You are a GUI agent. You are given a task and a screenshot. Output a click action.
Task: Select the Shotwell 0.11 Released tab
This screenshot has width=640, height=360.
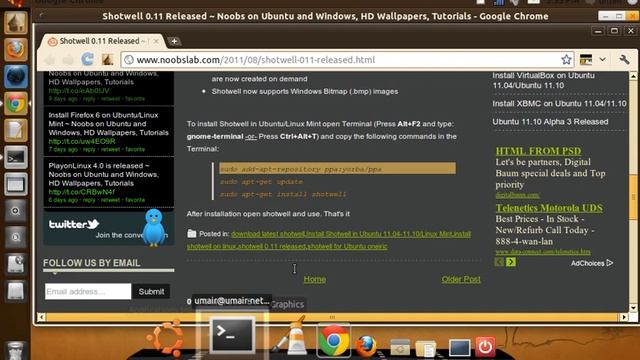(102, 41)
